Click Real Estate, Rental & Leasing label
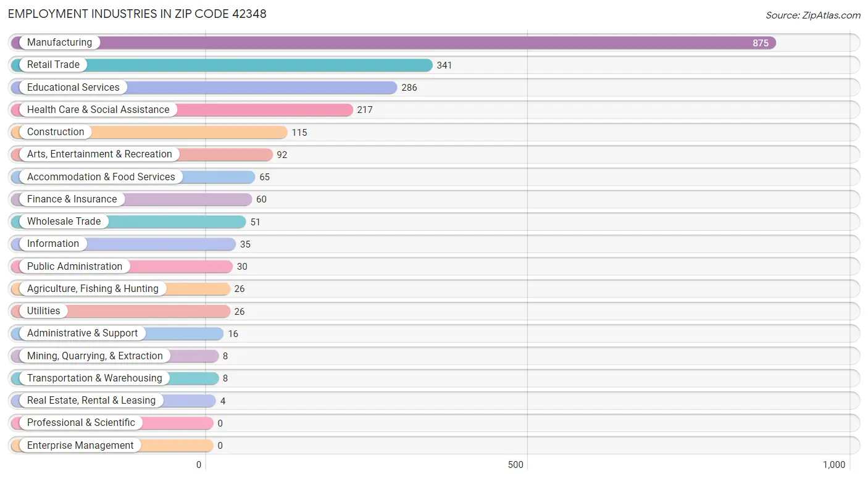868x479 pixels. point(91,401)
